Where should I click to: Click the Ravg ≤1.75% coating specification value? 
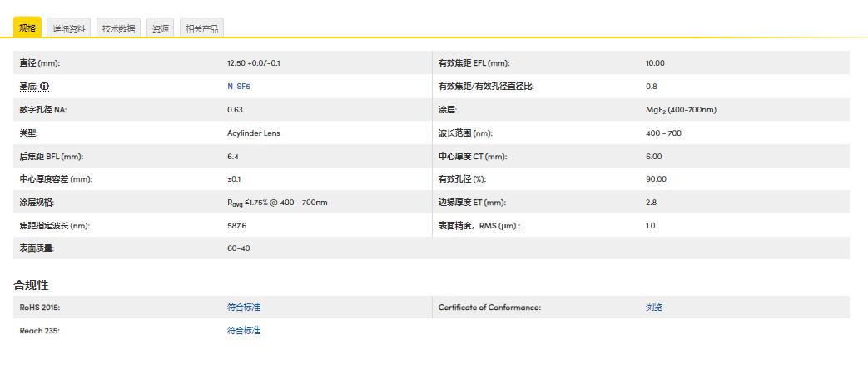pyautogui.click(x=277, y=202)
